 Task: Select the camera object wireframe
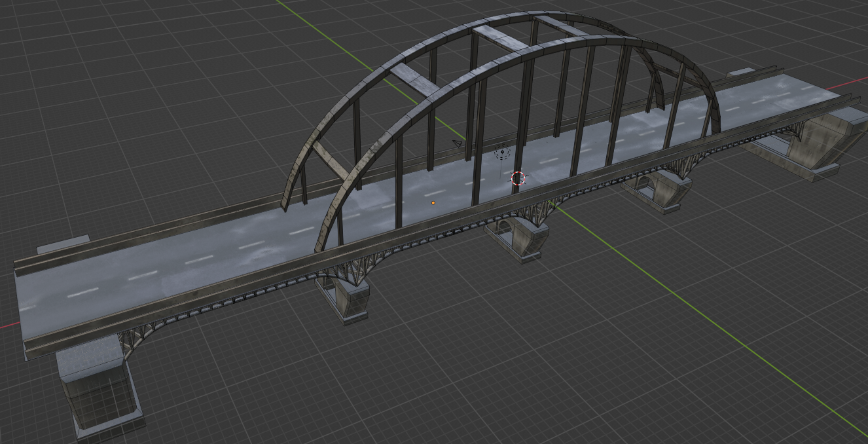pos(458,143)
